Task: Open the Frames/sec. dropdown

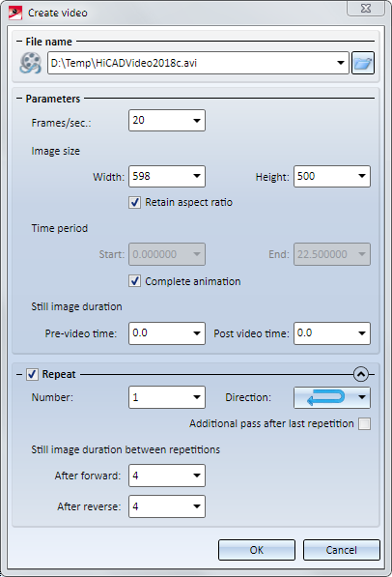Action: coord(197,121)
